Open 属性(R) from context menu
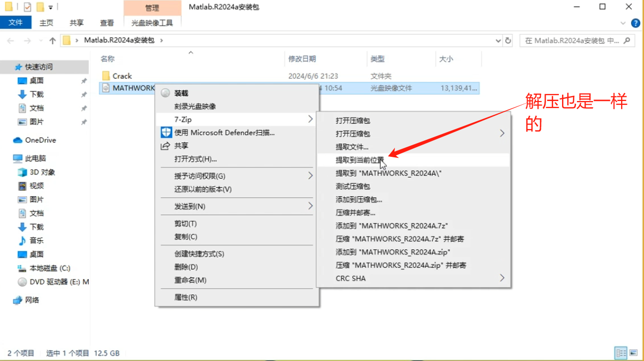This screenshot has height=361, width=644. (237, 297)
